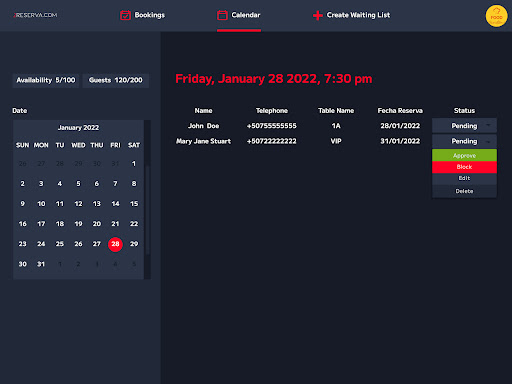Pick January 15 in the date picker
Image resolution: width=512 pixels, height=384 pixels.
click(x=134, y=204)
